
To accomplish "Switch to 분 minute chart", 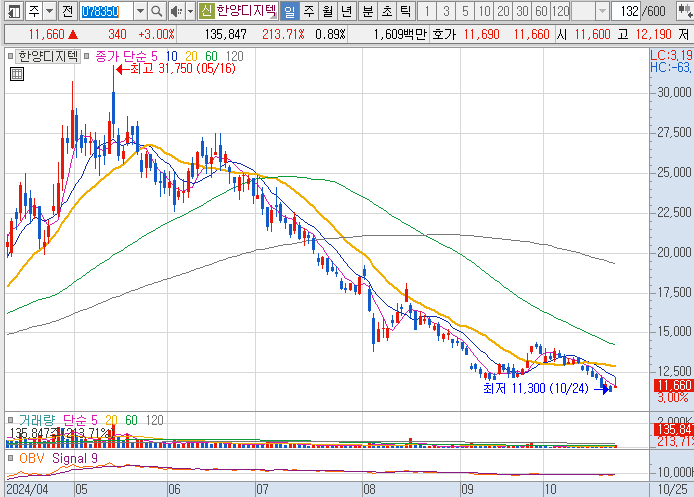I will tap(367, 11).
